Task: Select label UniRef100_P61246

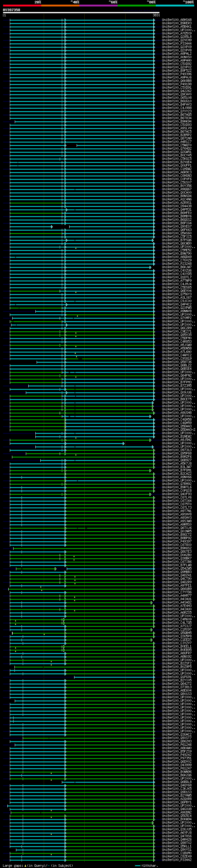Action: tap(177, 745)
